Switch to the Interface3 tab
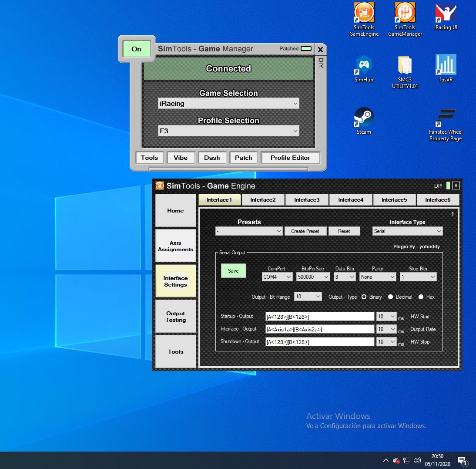The height and width of the screenshot is (469, 476). pos(307,200)
